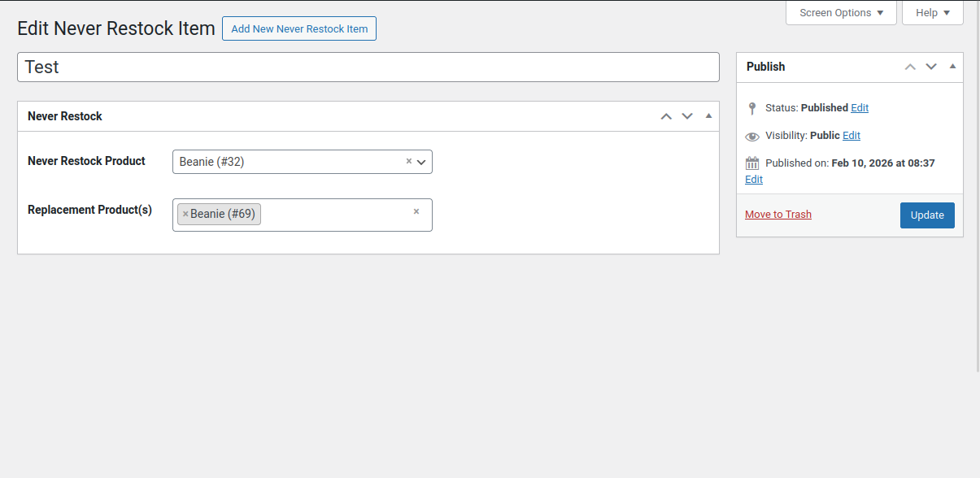
Task: Click into Replacement Products search box
Action: [333, 215]
